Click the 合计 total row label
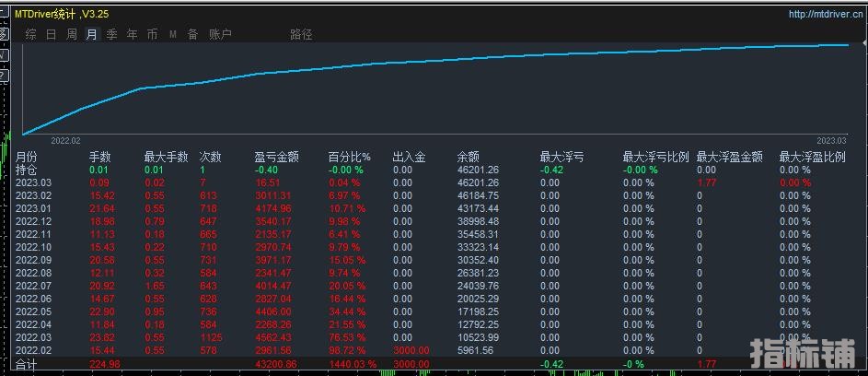Screen dimensions: 868x376 pyautogui.click(x=26, y=365)
